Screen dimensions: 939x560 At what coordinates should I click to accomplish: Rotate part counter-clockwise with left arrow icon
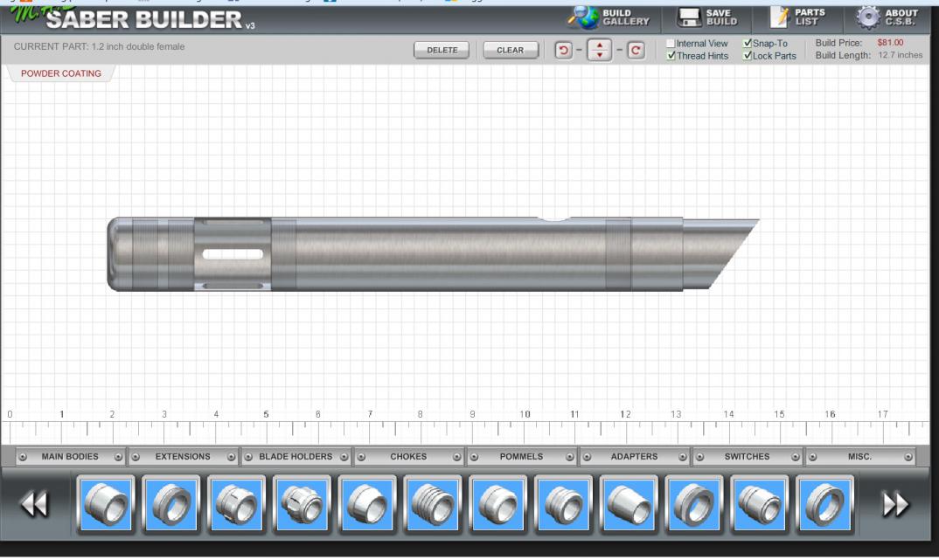click(x=564, y=50)
